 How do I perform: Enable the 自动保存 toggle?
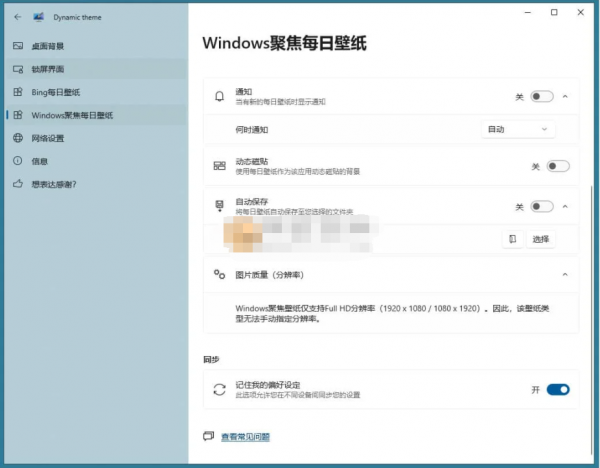point(541,207)
